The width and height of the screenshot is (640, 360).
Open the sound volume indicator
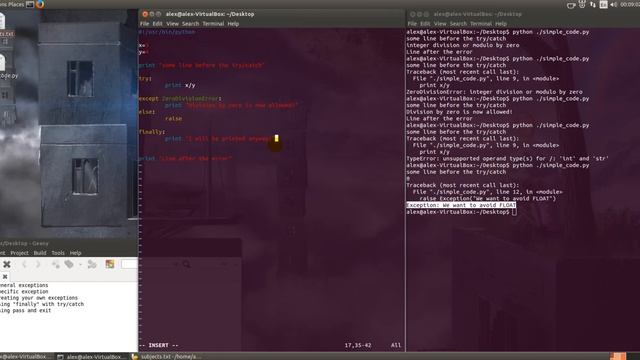[x=613, y=4]
